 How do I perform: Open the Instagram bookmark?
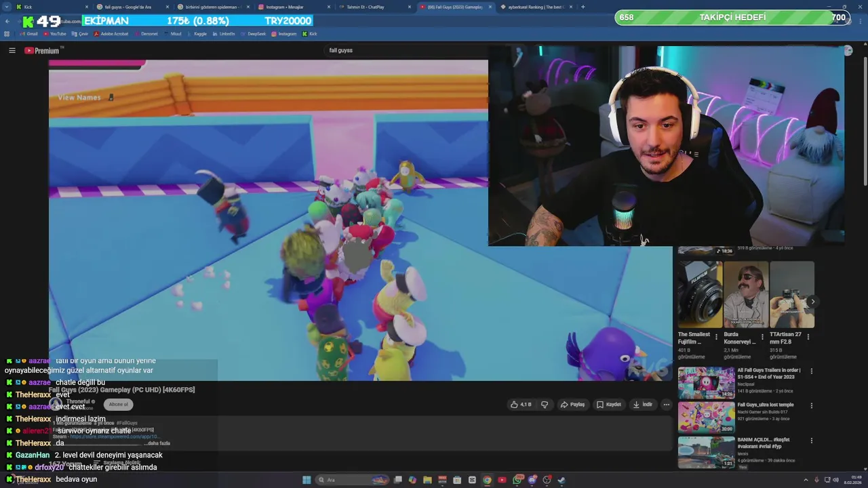[283, 34]
